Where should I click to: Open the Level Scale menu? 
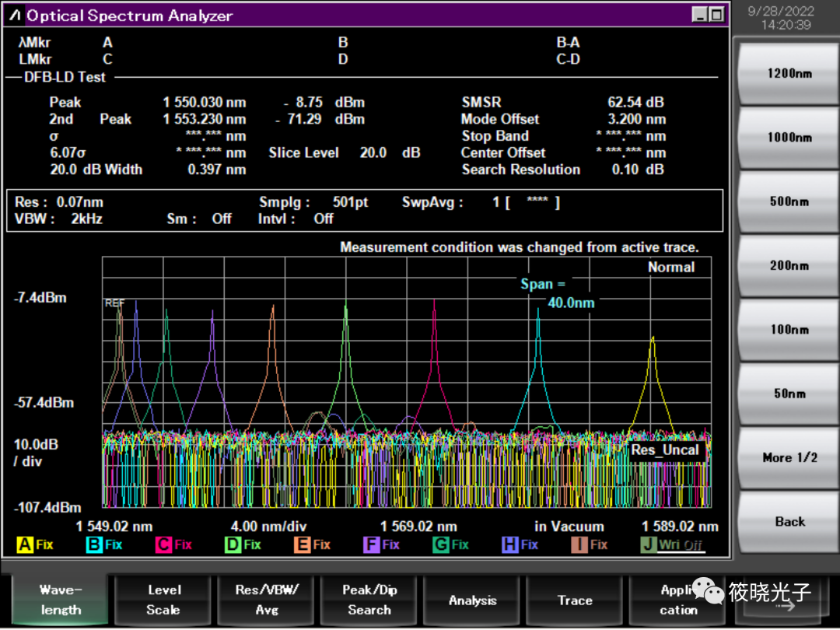click(x=163, y=600)
